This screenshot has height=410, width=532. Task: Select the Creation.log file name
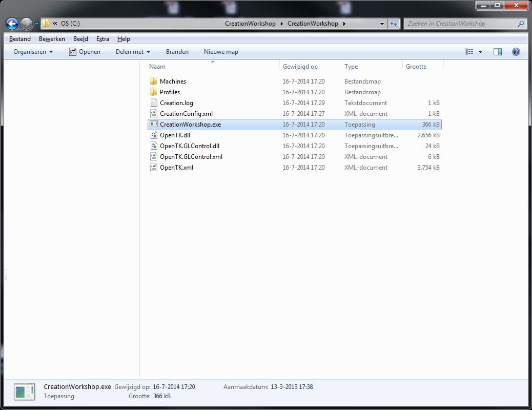click(x=176, y=103)
